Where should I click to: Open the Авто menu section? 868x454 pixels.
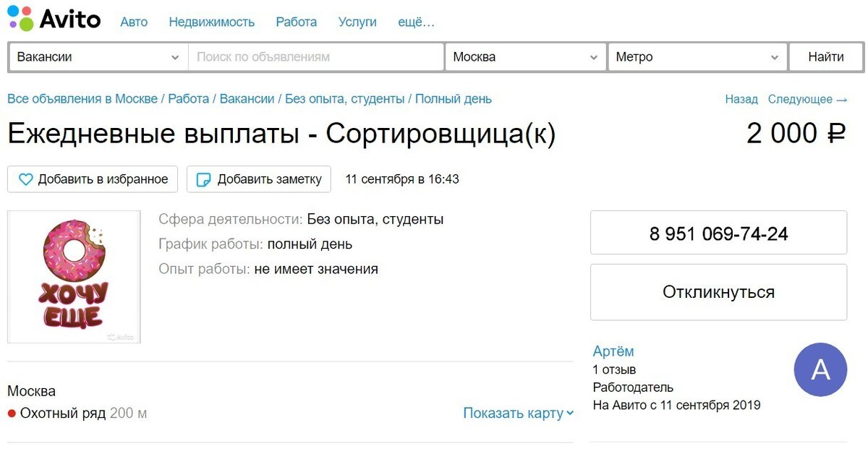[134, 22]
